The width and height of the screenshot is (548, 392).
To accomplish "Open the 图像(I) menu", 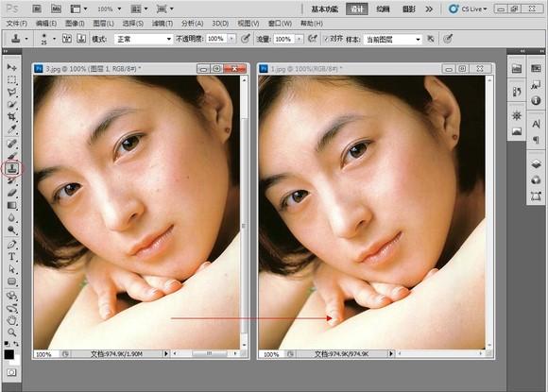I will (75, 24).
